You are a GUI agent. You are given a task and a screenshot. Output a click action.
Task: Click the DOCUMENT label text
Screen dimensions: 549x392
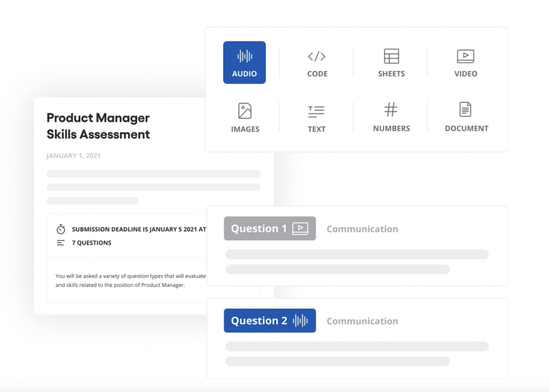tap(466, 128)
